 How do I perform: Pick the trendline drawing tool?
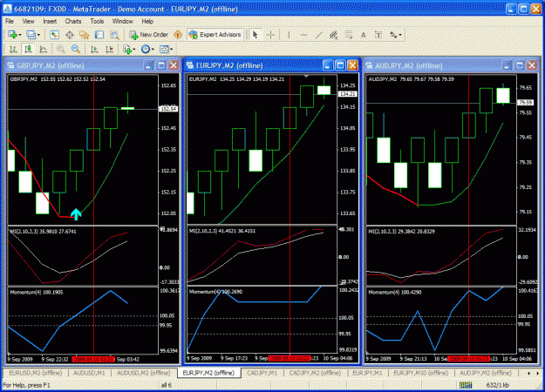[318, 35]
